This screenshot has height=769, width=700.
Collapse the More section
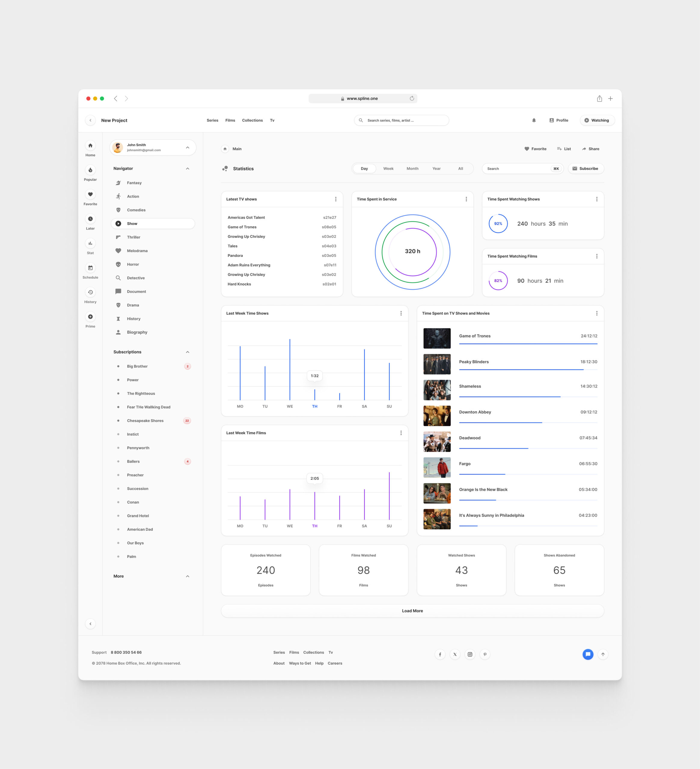[x=188, y=576]
